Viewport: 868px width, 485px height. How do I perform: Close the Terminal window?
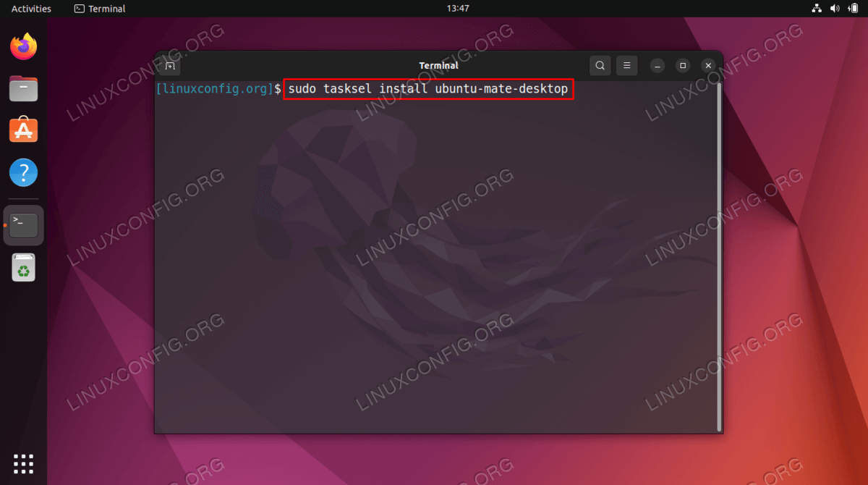click(x=708, y=66)
